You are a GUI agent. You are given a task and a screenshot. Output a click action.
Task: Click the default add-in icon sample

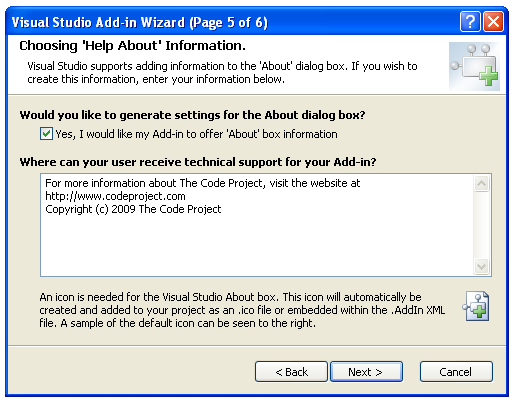coord(476,306)
